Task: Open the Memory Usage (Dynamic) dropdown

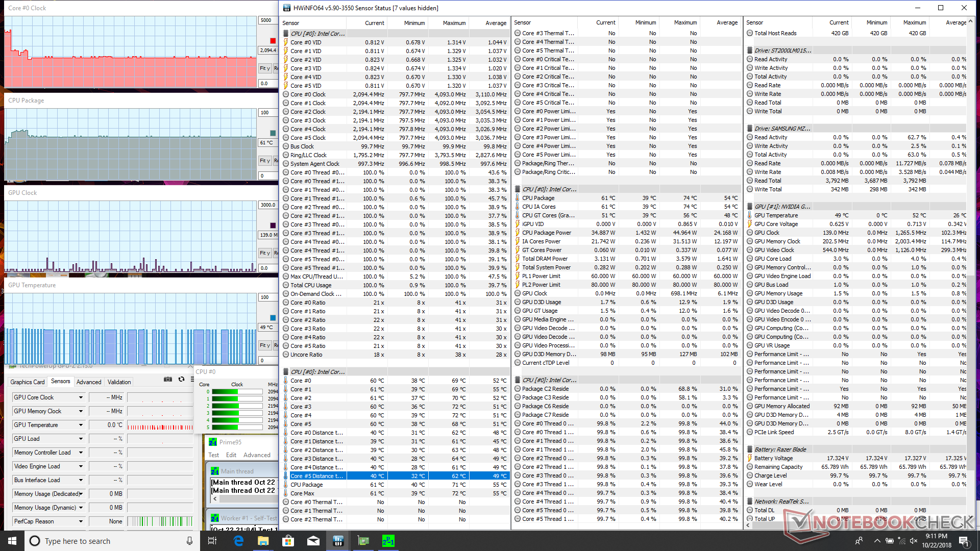Action: (81, 508)
